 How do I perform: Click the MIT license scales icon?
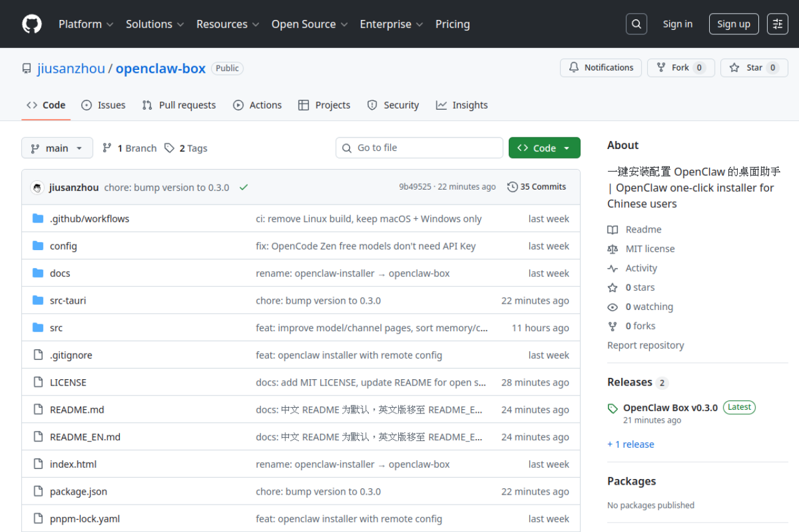pyautogui.click(x=613, y=248)
